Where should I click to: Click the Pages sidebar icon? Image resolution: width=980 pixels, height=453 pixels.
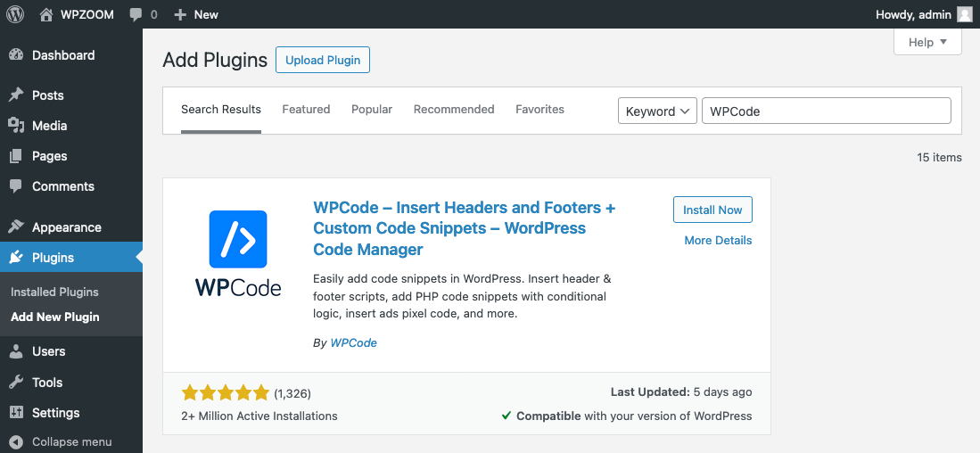point(16,156)
